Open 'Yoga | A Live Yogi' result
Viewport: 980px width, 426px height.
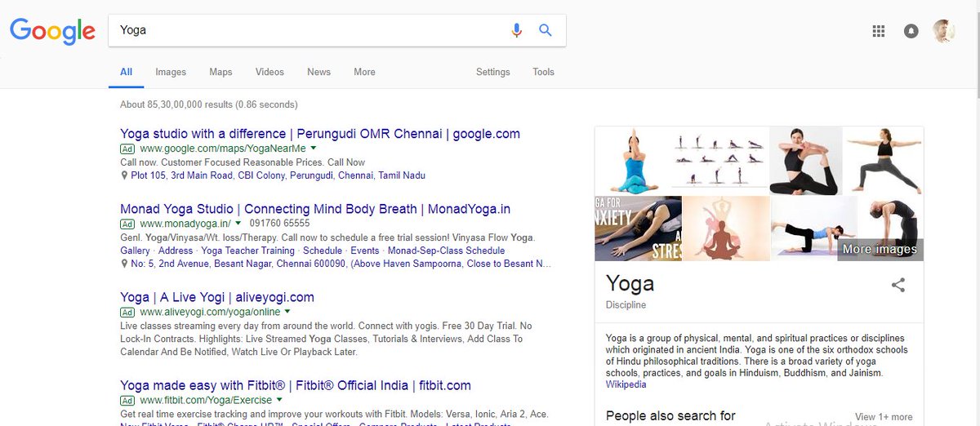[x=217, y=297]
